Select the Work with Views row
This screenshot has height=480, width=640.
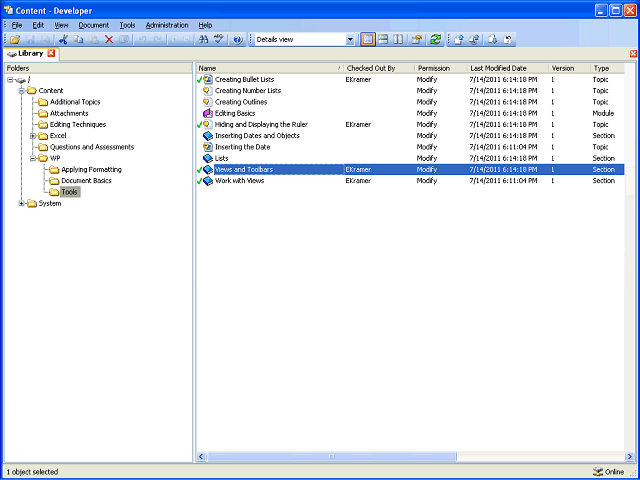[x=410, y=180]
